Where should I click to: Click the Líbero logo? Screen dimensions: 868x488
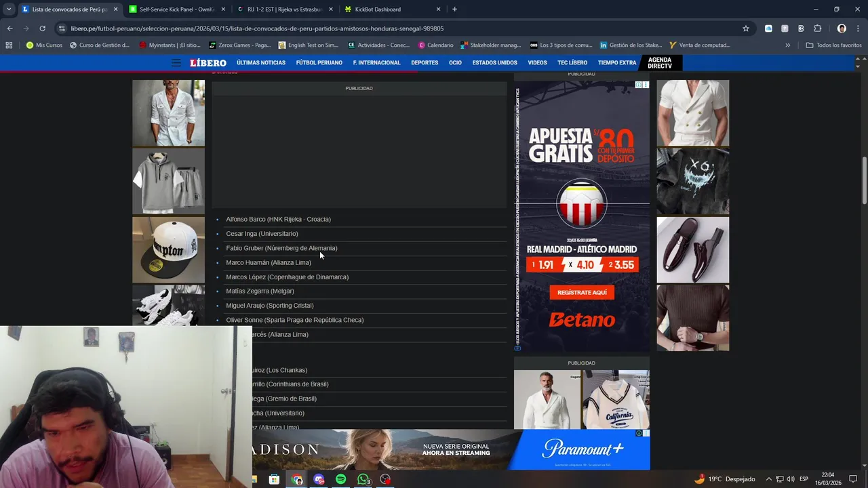(208, 62)
